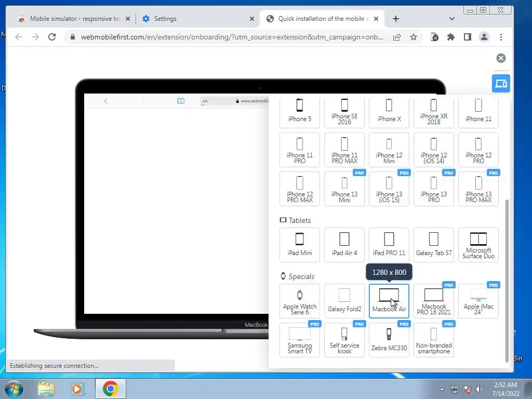Select the Samsung Smart TV device

(x=300, y=340)
